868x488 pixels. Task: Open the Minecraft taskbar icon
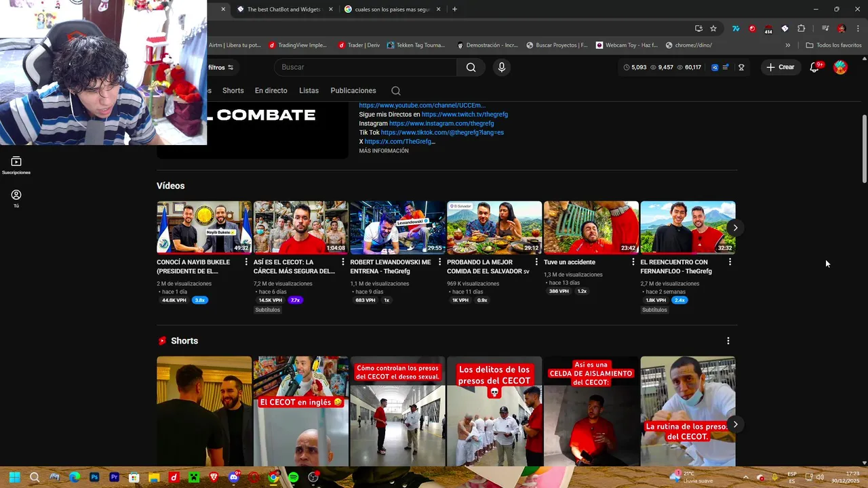pyautogui.click(x=194, y=477)
